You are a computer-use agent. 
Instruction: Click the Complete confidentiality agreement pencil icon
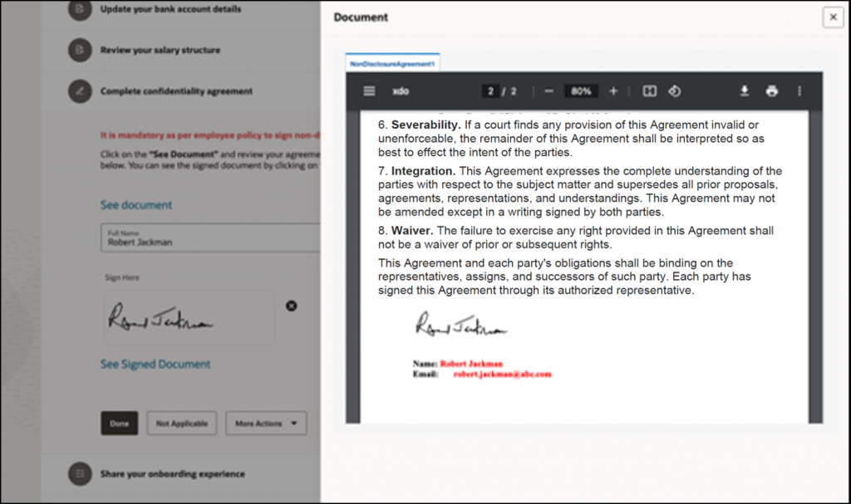point(80,91)
